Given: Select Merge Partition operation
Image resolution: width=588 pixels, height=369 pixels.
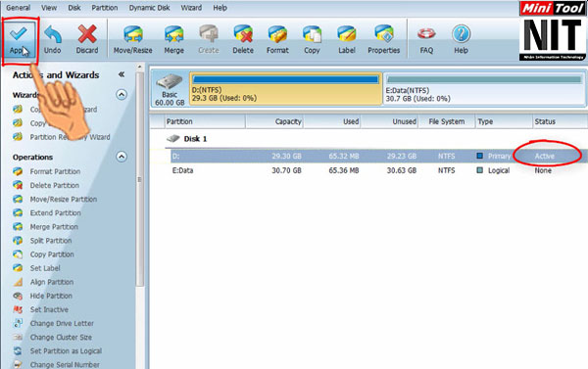Looking at the screenshot, I should tap(54, 227).
